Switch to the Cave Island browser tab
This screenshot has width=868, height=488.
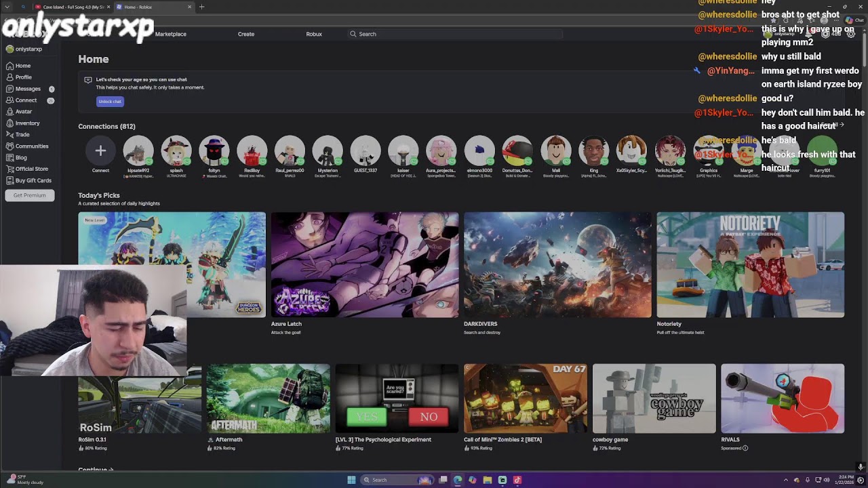pos(72,7)
